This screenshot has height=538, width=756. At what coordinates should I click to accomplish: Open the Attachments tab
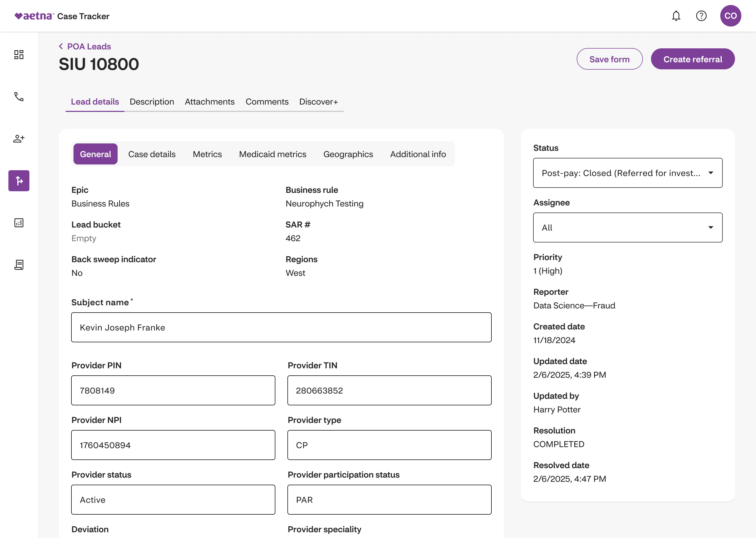tap(209, 102)
